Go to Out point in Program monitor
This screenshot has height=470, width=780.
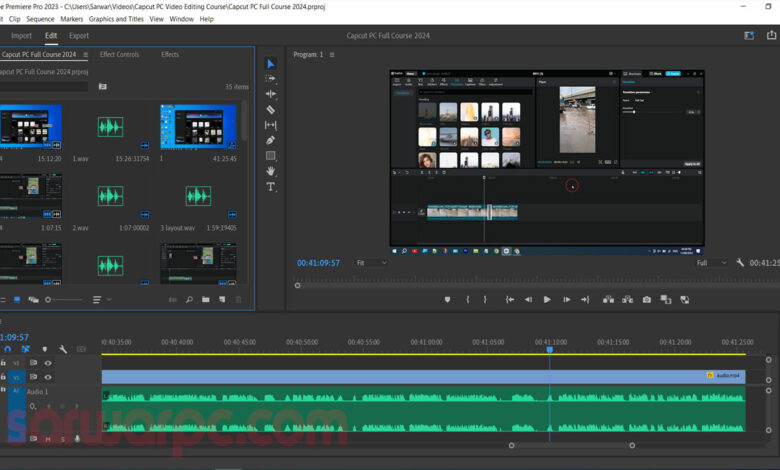[585, 299]
